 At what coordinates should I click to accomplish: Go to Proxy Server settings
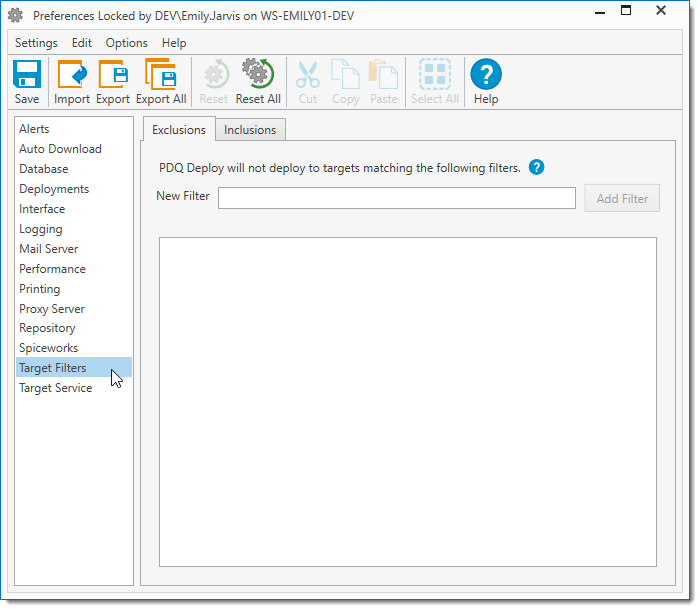click(x=52, y=309)
